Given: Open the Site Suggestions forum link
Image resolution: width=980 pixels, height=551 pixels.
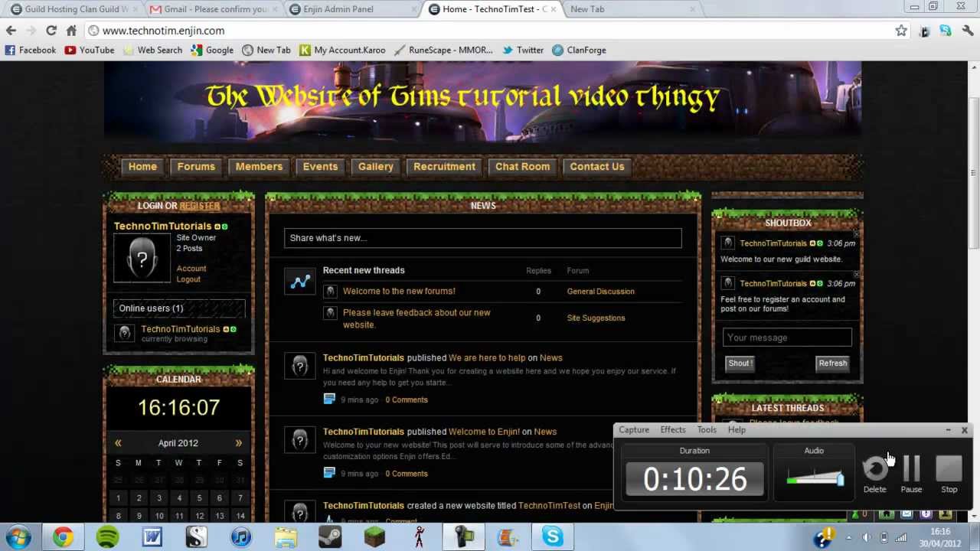Looking at the screenshot, I should point(596,318).
